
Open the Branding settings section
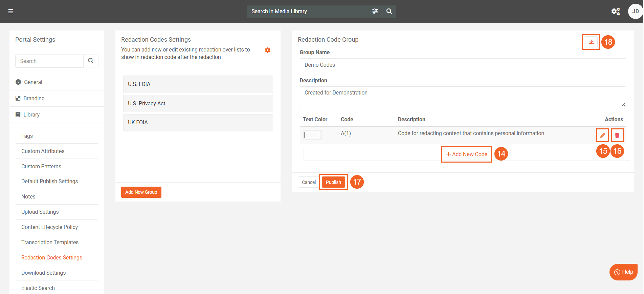point(34,99)
